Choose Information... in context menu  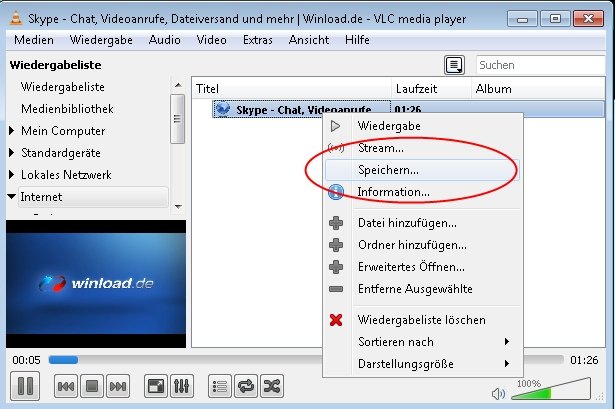point(423,192)
